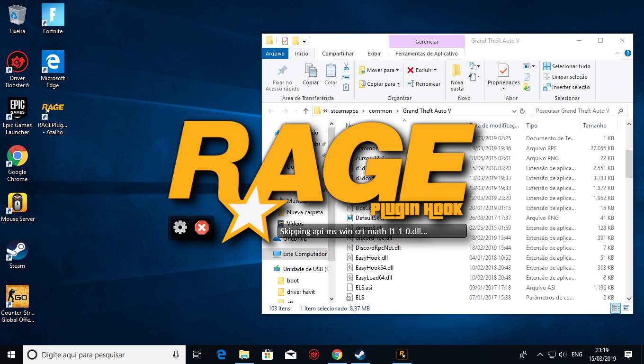
Task: Click the red X abort button
Action: point(202,228)
